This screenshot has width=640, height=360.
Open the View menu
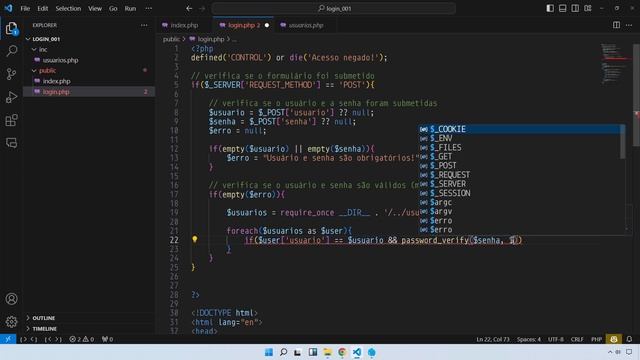coord(95,8)
